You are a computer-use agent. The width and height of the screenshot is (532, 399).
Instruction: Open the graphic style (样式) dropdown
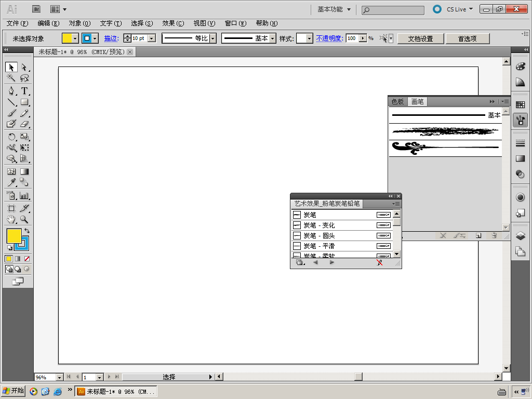coord(309,38)
